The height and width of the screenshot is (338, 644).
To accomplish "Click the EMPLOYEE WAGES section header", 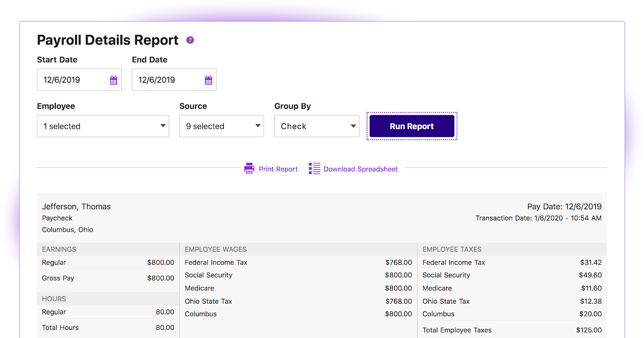I will coord(216,249).
